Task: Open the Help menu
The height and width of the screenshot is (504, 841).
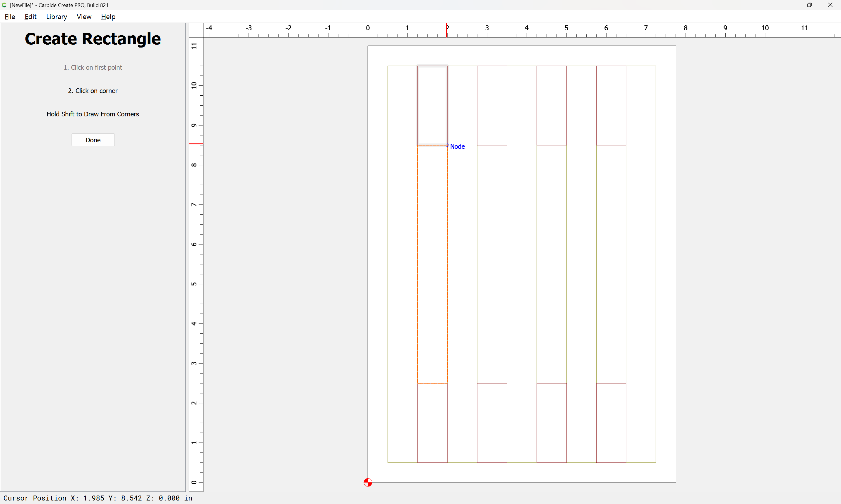Action: [x=108, y=17]
